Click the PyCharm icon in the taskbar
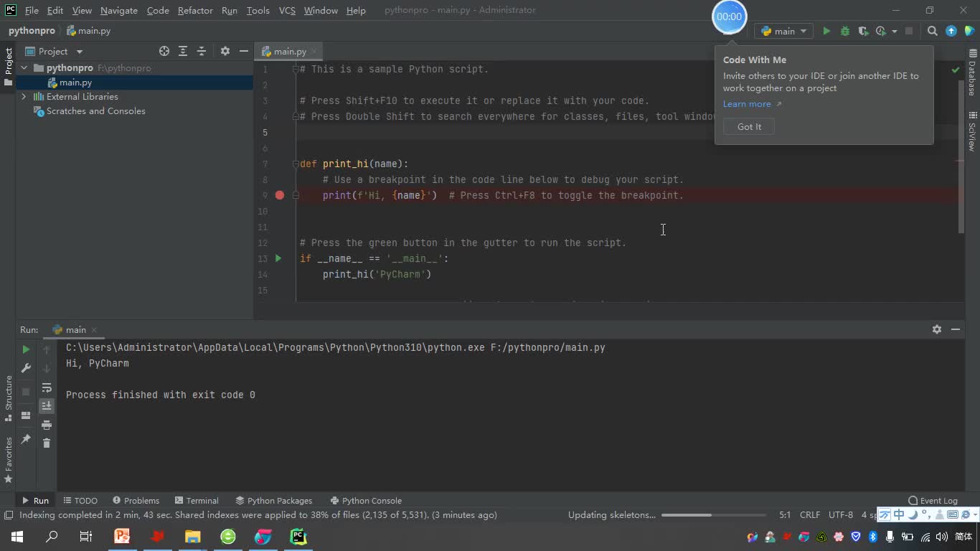 pyautogui.click(x=298, y=537)
